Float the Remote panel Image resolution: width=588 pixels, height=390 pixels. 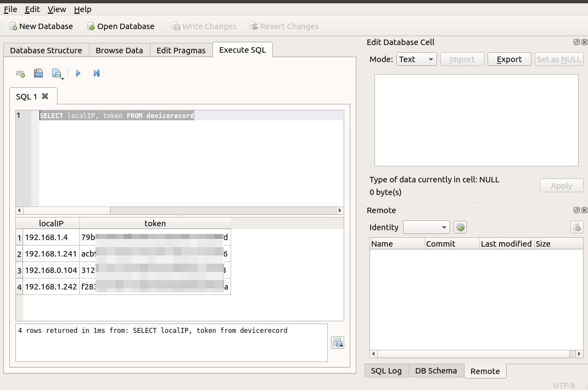coord(577,210)
